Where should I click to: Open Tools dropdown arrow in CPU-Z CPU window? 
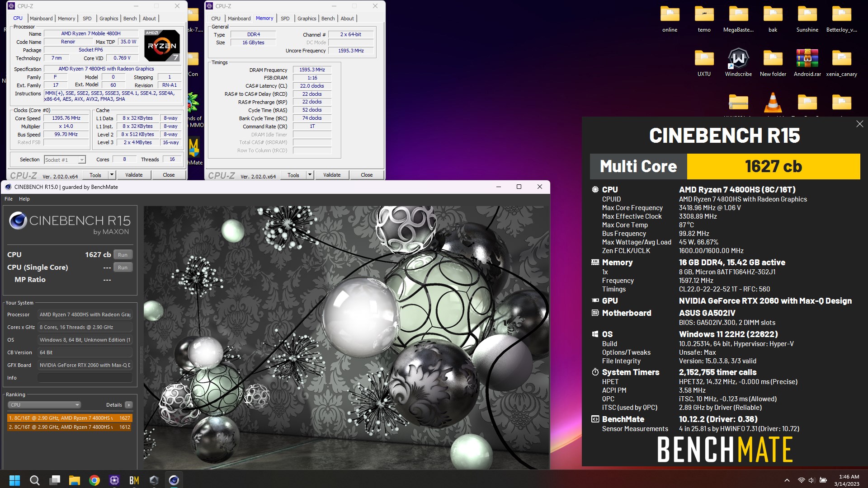(x=112, y=175)
